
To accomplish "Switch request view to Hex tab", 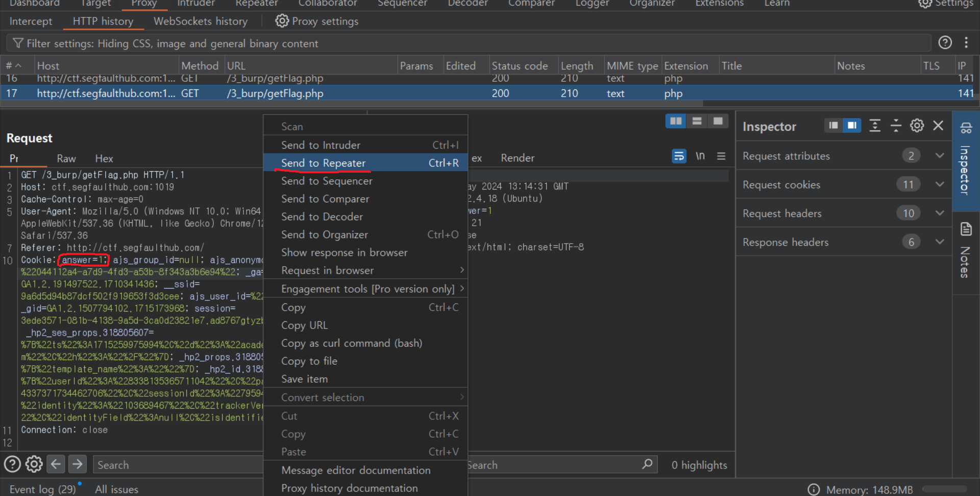I will [104, 158].
